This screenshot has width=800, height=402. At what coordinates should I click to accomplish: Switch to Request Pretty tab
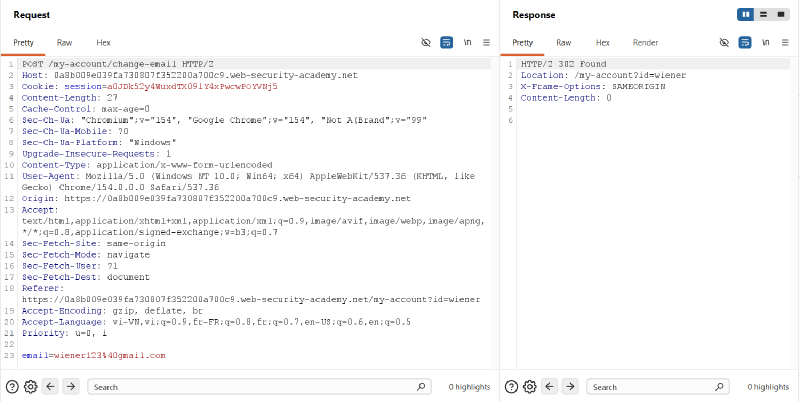point(23,43)
